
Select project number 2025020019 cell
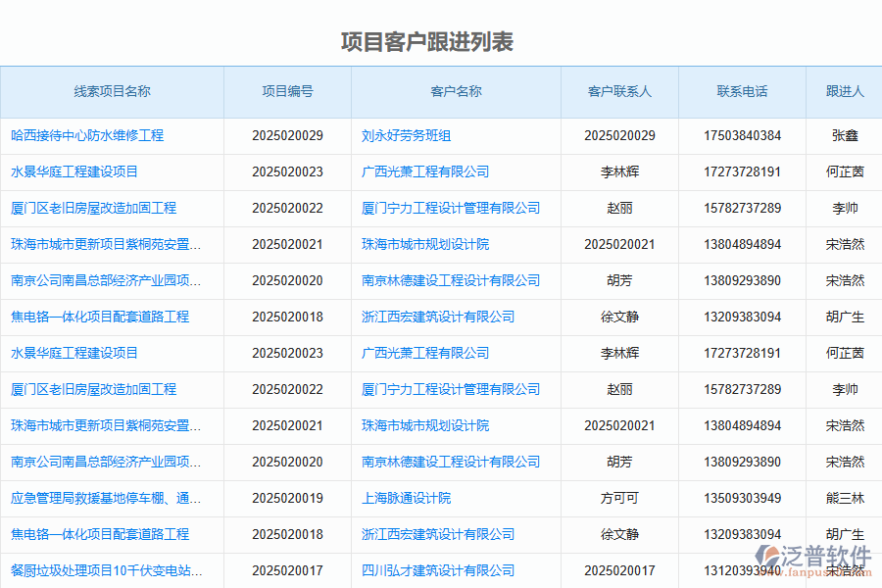287,498
